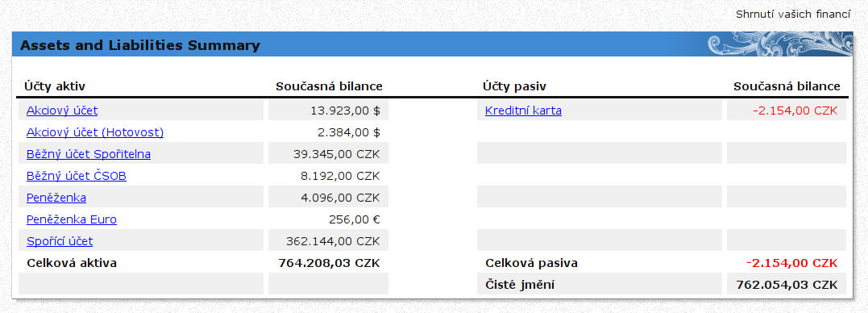Open Peněženka Euro account
This screenshot has width=868, height=313.
(72, 219)
